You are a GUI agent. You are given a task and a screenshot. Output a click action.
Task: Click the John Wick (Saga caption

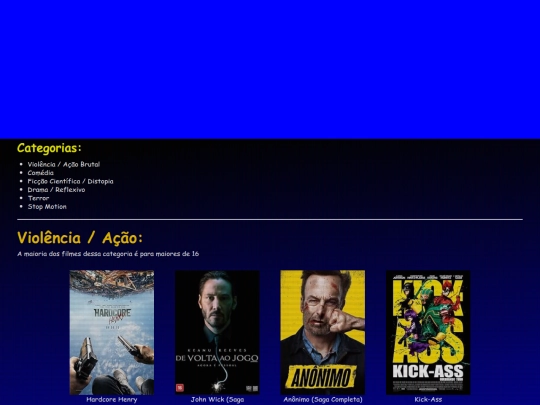(x=217, y=399)
